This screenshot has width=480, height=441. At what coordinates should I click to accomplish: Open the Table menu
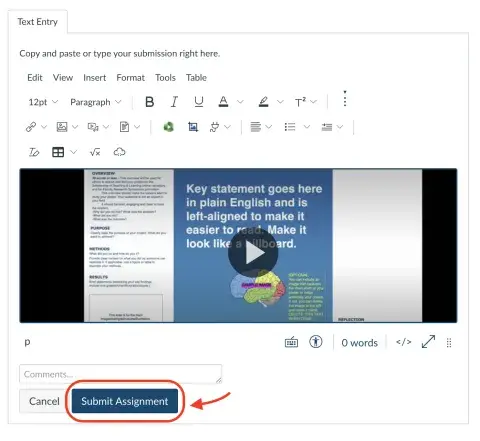tap(196, 78)
